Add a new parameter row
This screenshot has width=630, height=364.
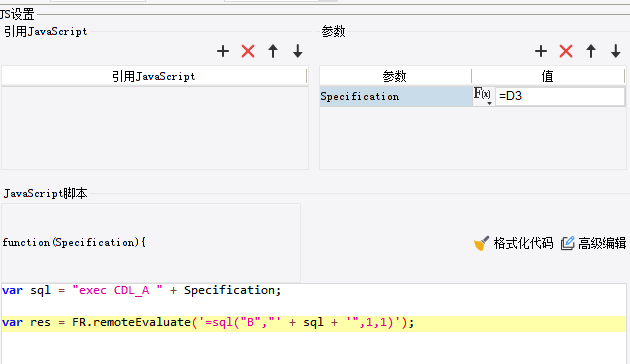click(x=541, y=51)
